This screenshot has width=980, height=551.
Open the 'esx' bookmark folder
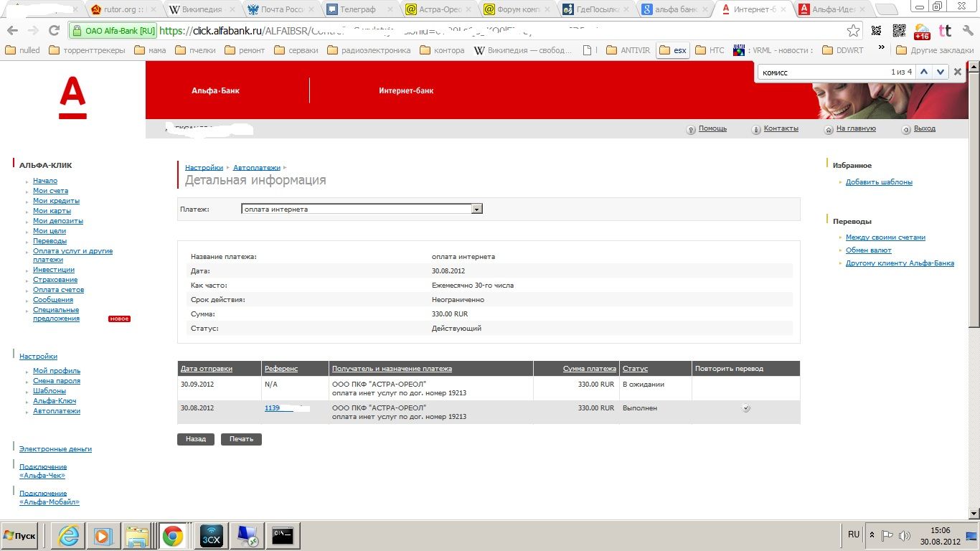[672, 50]
